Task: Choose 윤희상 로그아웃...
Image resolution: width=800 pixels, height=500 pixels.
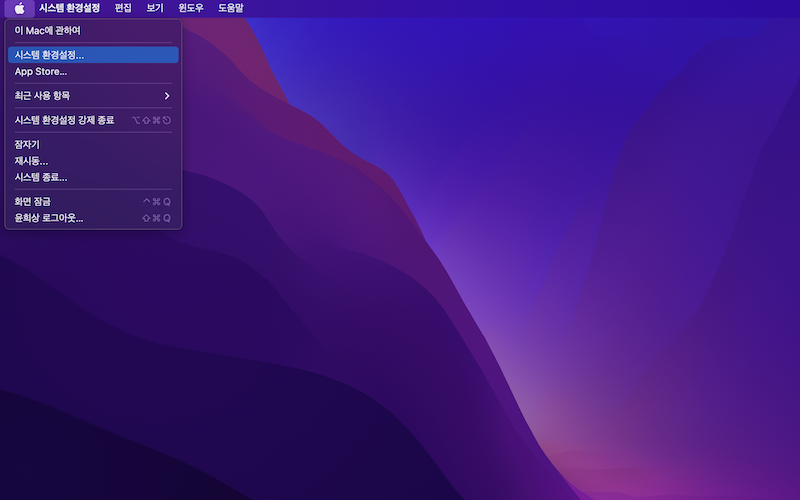Action: coord(93,218)
